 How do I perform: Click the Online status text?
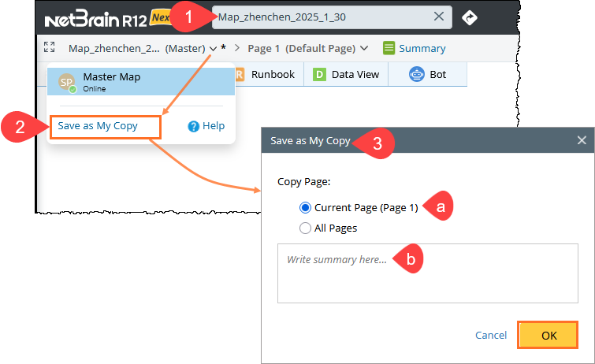(95, 89)
